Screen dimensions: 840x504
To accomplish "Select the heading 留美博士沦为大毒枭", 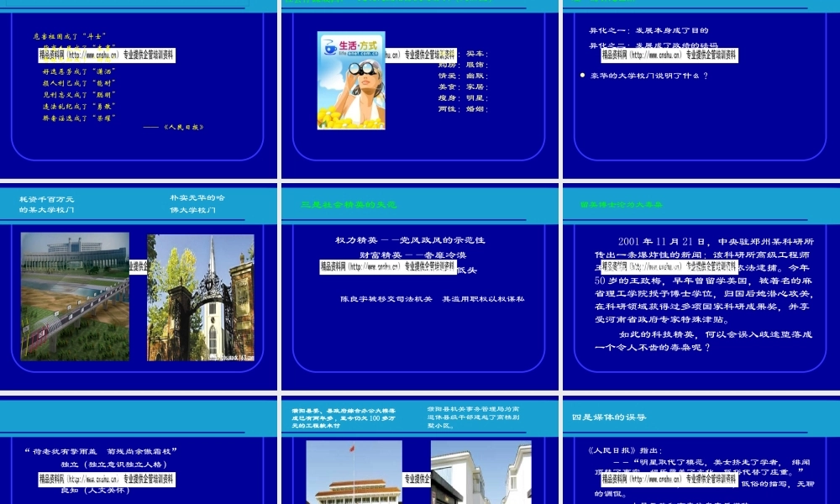I will [x=622, y=205].
